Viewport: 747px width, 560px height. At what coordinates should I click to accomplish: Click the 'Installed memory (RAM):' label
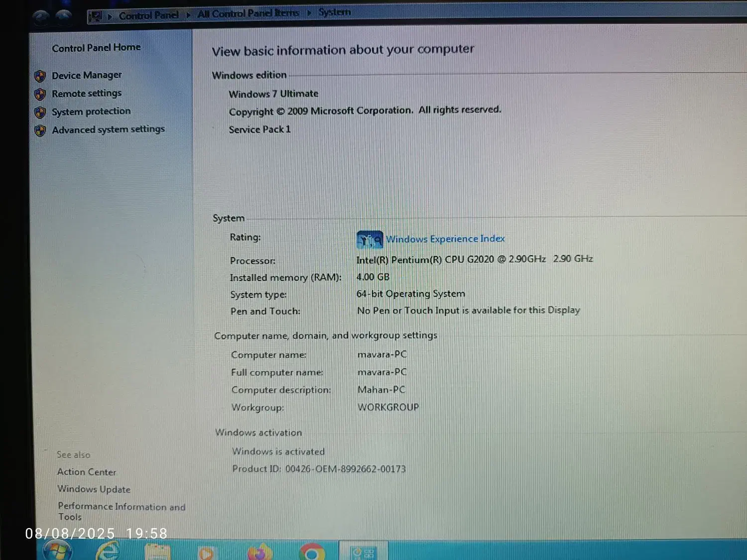(286, 278)
